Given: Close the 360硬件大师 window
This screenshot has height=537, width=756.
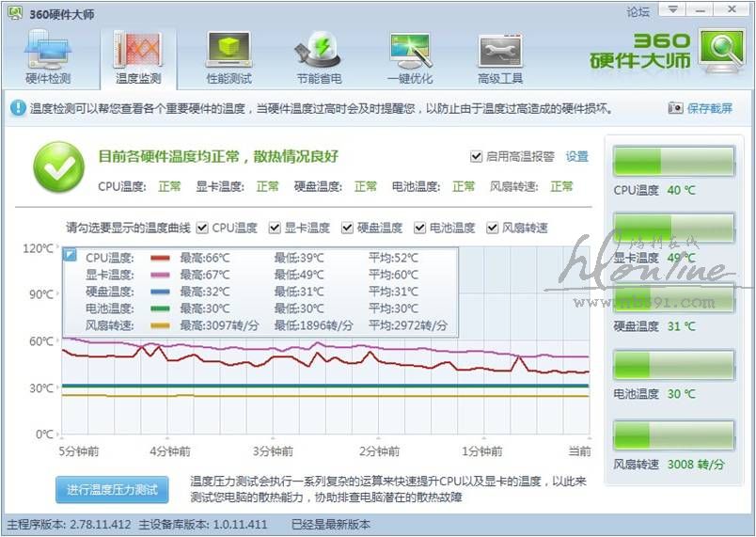Looking at the screenshot, I should click(x=732, y=9).
